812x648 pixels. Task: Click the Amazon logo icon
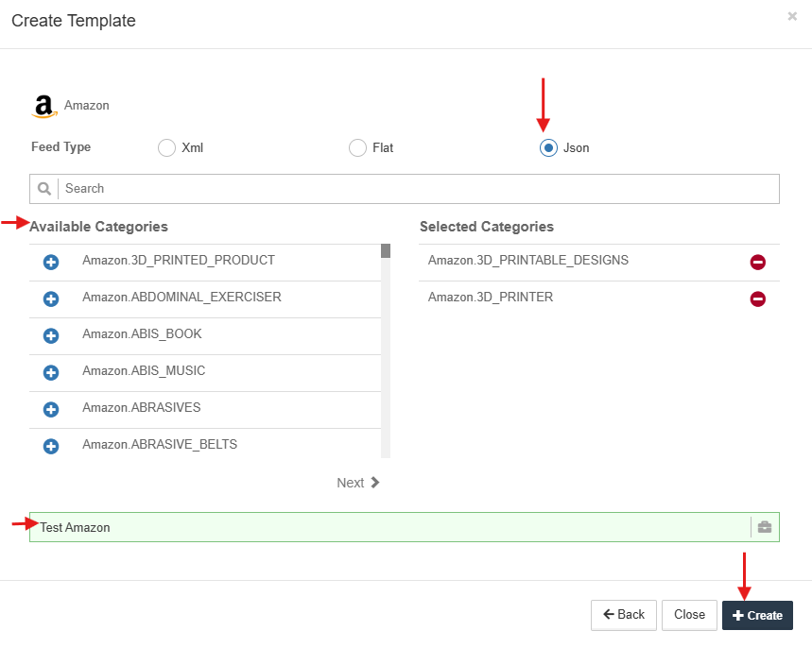tap(44, 106)
